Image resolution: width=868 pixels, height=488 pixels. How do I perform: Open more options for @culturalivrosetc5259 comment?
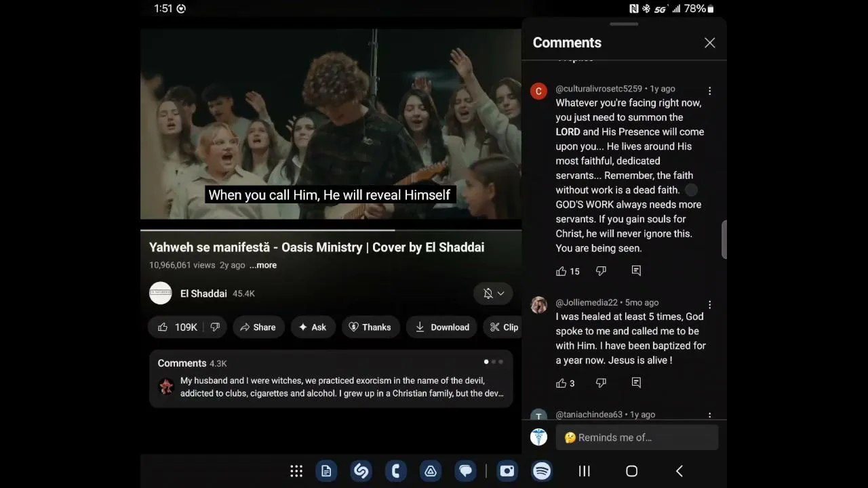709,91
